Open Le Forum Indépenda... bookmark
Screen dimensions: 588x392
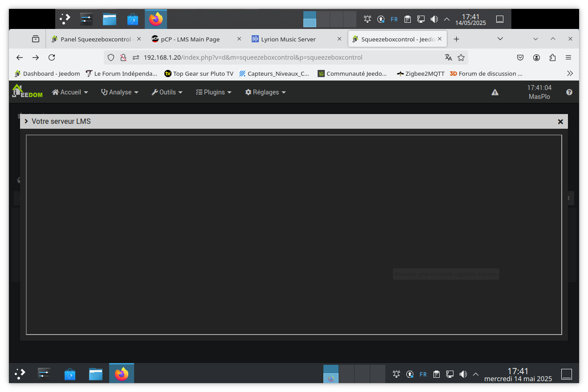[x=121, y=73]
